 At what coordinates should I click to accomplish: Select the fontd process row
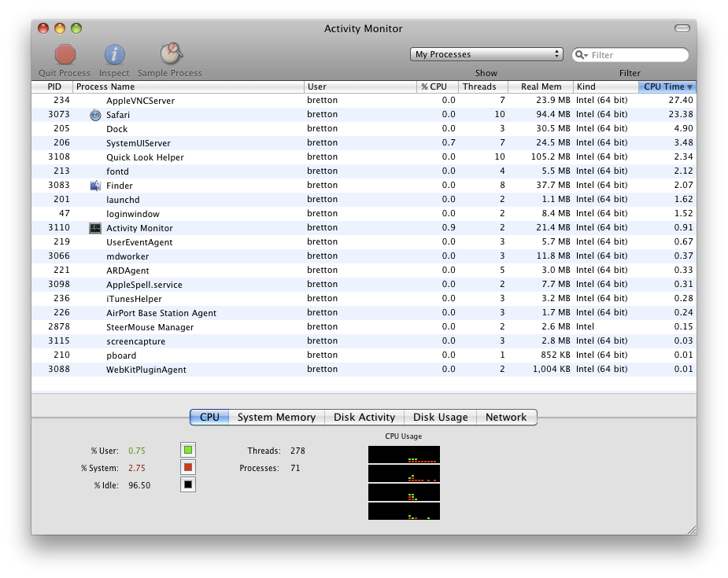coord(364,171)
